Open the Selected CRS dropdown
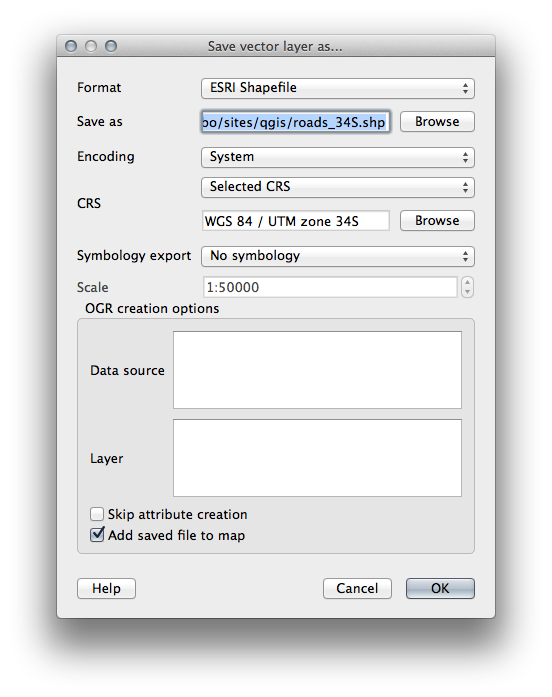The height and width of the screenshot is (697, 552). 338,187
